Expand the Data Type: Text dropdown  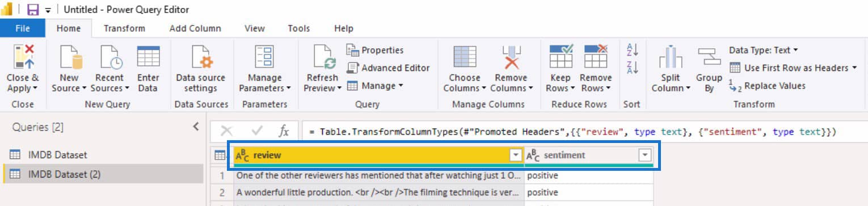[764, 50]
